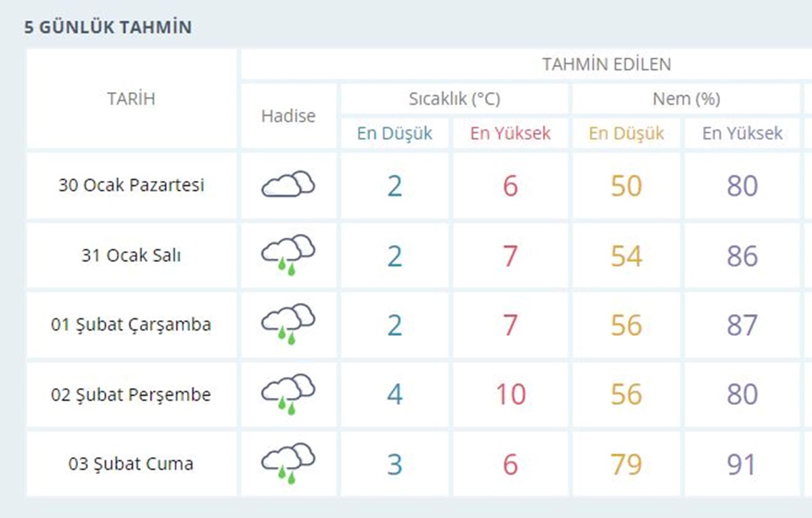The height and width of the screenshot is (518, 812).
Task: Click the En Düşük humidity subheader
Action: [x=627, y=133]
